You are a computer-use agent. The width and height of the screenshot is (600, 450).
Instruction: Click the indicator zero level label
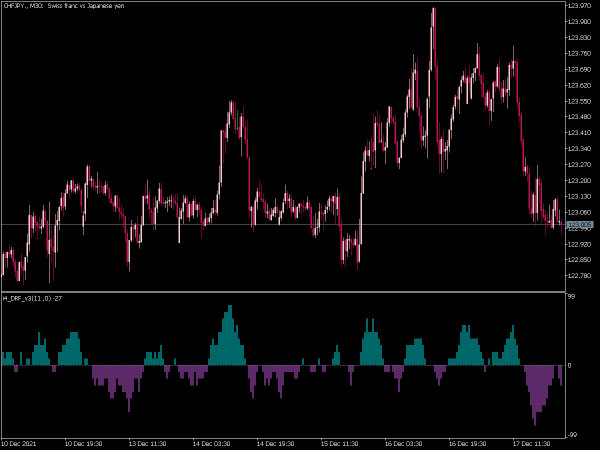point(569,366)
